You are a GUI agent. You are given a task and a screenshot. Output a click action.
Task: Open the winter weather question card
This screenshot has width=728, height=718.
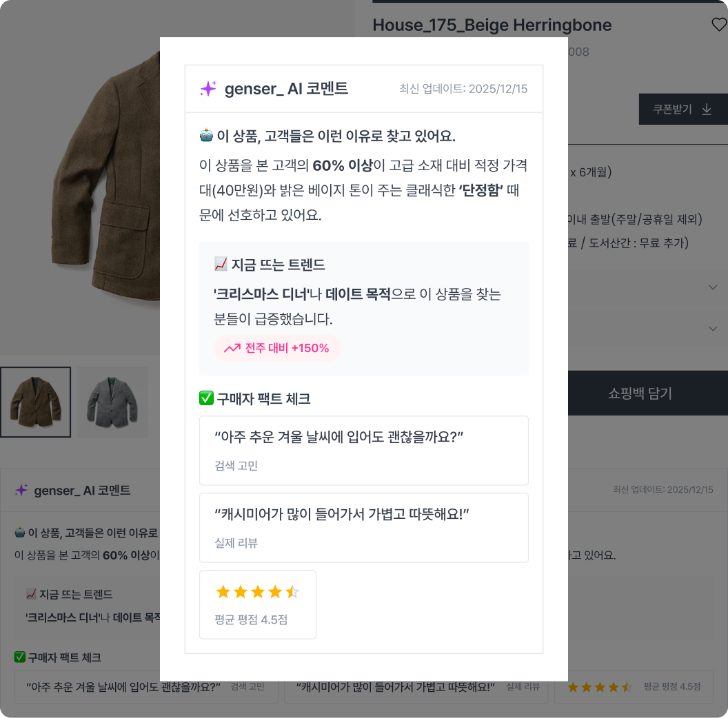pyautogui.click(x=364, y=451)
